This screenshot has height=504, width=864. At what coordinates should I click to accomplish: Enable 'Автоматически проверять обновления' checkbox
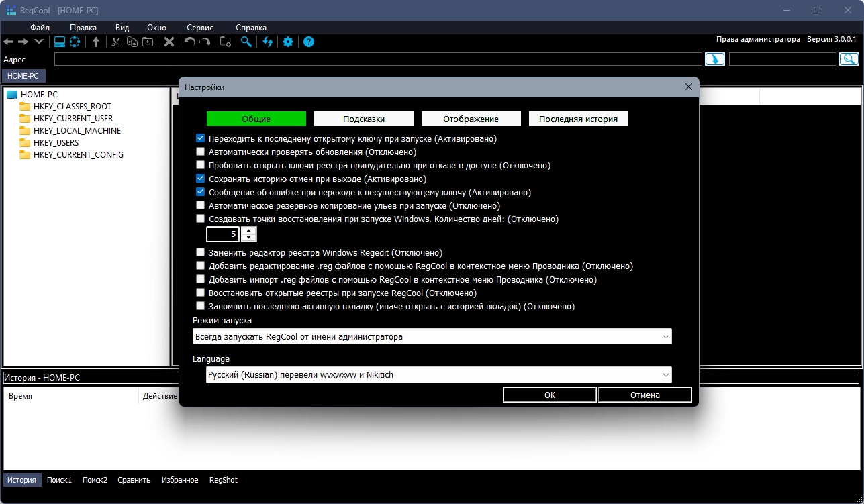tap(200, 152)
